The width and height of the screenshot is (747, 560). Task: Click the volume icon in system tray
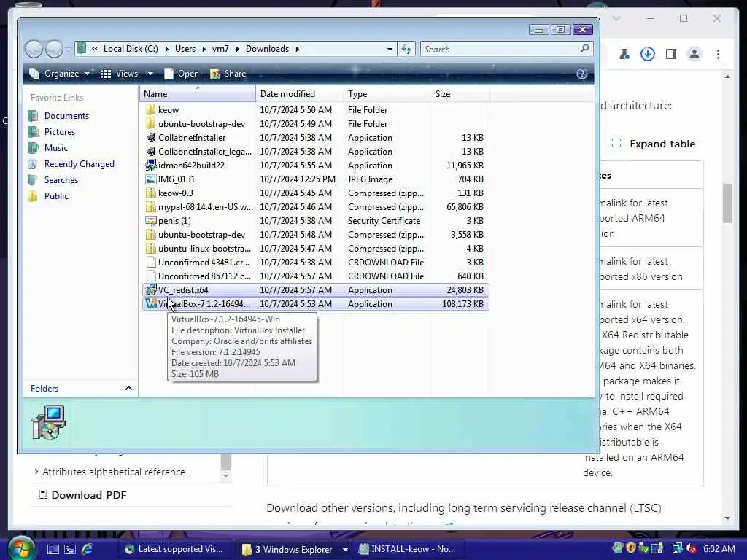692,549
